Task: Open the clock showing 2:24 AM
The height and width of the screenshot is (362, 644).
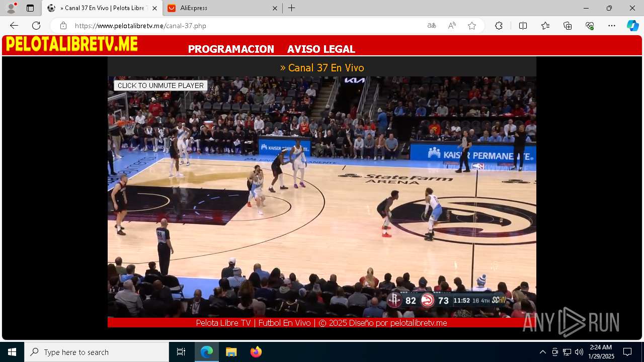Action: pyautogui.click(x=601, y=352)
